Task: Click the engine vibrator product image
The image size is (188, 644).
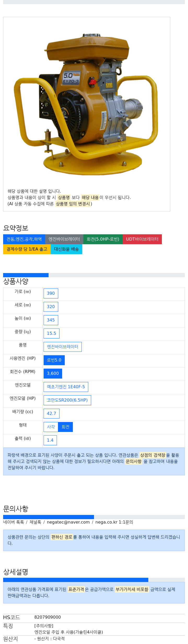Action: point(86,102)
